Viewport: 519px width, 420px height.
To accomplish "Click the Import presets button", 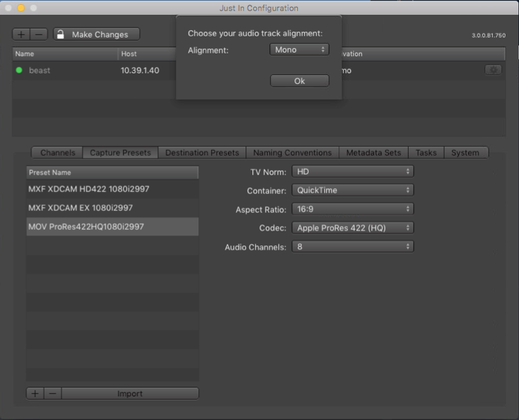I will point(130,394).
